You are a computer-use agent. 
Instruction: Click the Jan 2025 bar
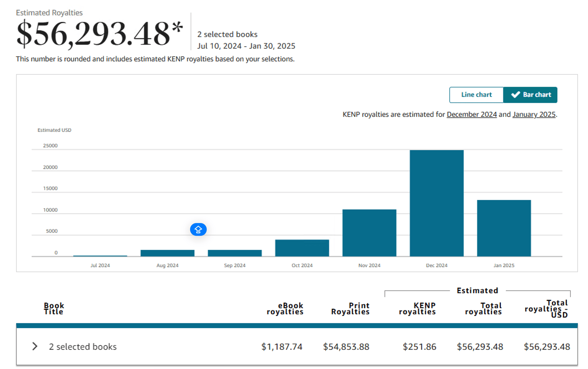click(x=504, y=228)
